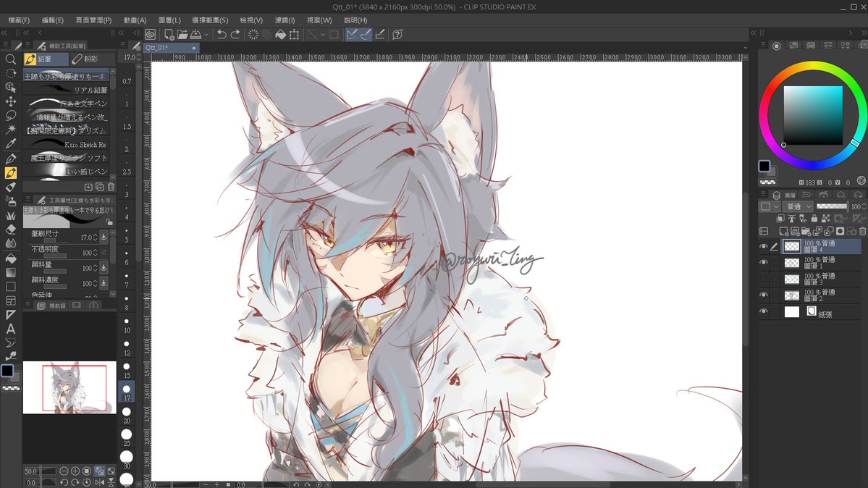Open blending mode dropdown 普通

(x=799, y=206)
